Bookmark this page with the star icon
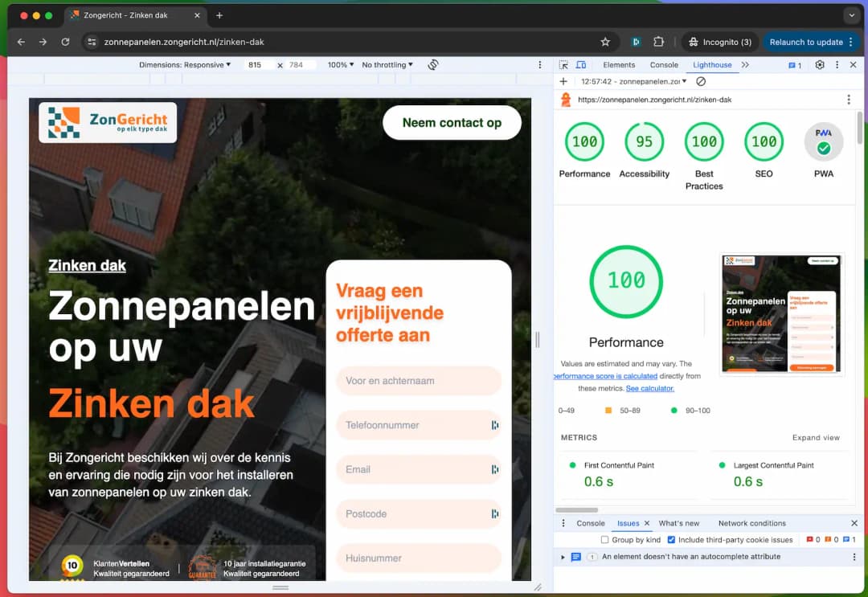This screenshot has width=868, height=597. pos(605,42)
